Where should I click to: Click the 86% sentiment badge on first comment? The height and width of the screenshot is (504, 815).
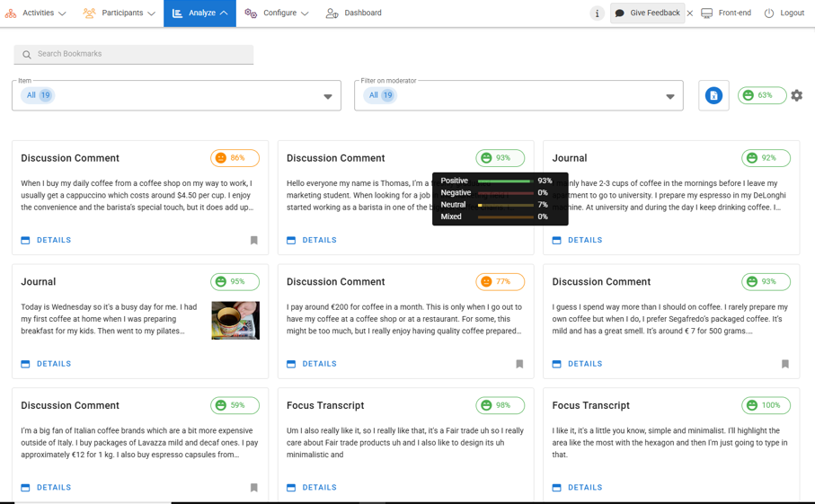(235, 158)
